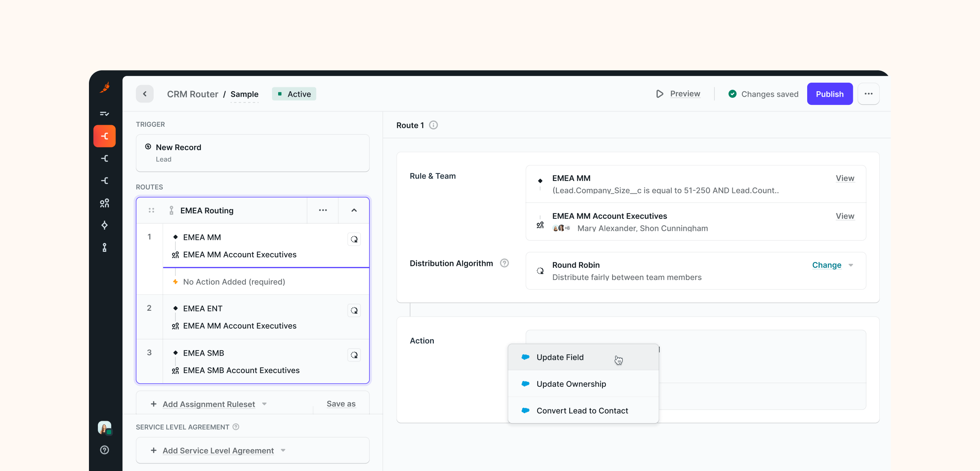Click View link for EMEA MM rule
Viewport: 980px width, 471px height.
pyautogui.click(x=845, y=178)
